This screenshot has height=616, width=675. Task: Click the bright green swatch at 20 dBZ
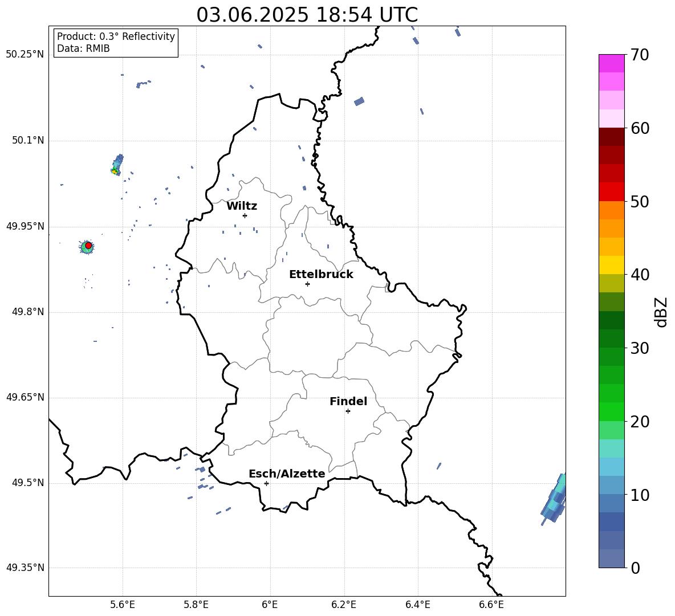(611, 411)
